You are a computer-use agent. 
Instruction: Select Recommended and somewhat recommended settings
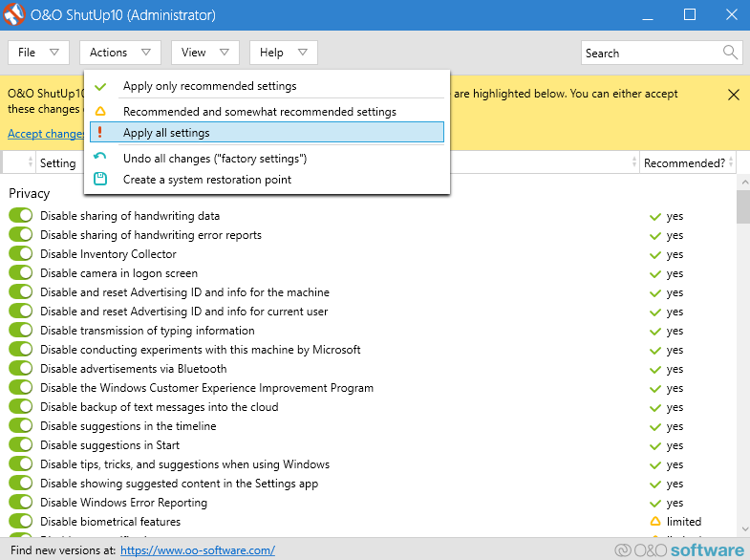[x=267, y=112]
